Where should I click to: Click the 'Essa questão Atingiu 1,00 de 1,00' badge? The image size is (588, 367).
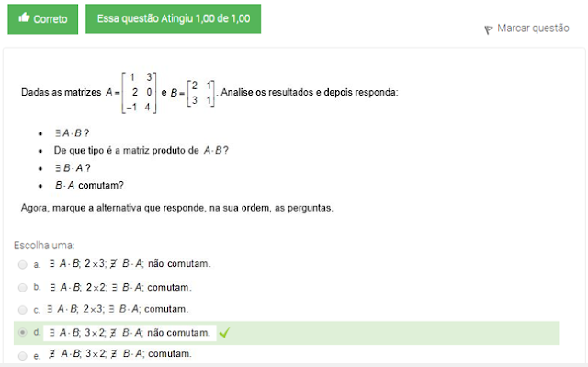(174, 18)
